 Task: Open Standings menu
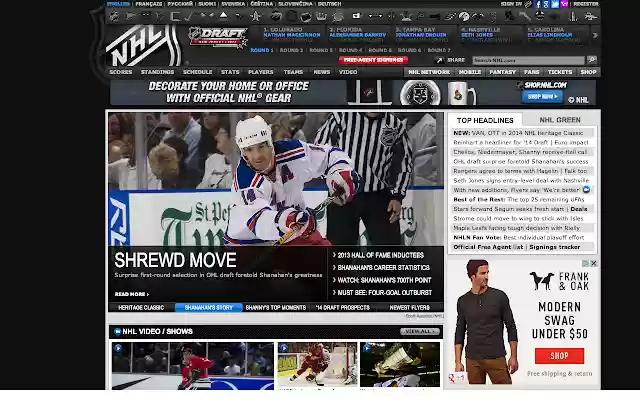[x=157, y=72]
